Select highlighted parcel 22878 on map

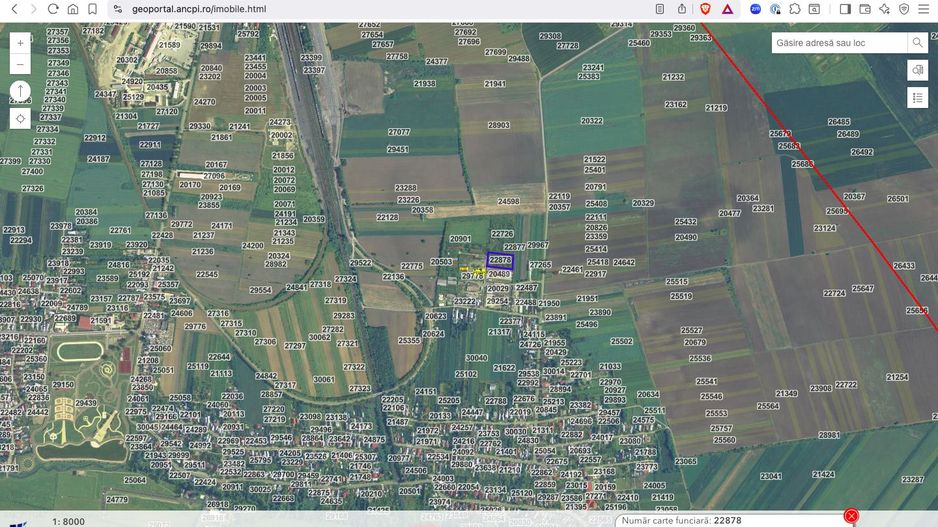(500, 261)
